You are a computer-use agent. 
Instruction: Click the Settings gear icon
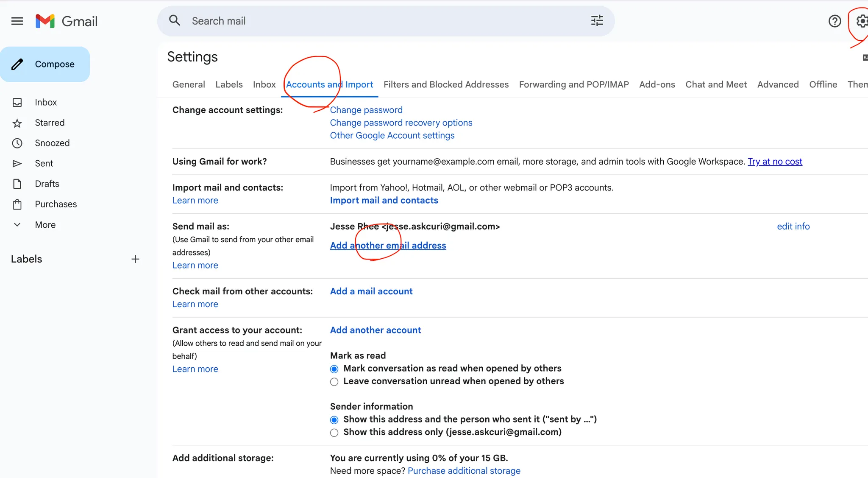tap(862, 21)
